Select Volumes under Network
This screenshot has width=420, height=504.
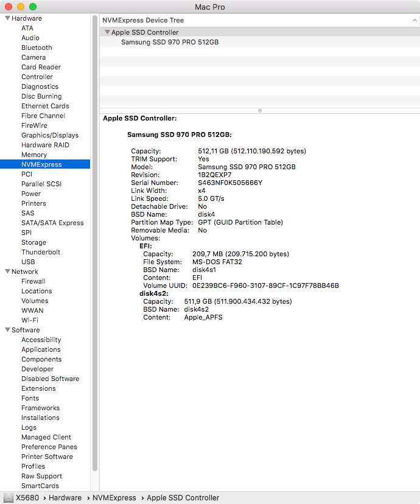pyautogui.click(x=35, y=301)
